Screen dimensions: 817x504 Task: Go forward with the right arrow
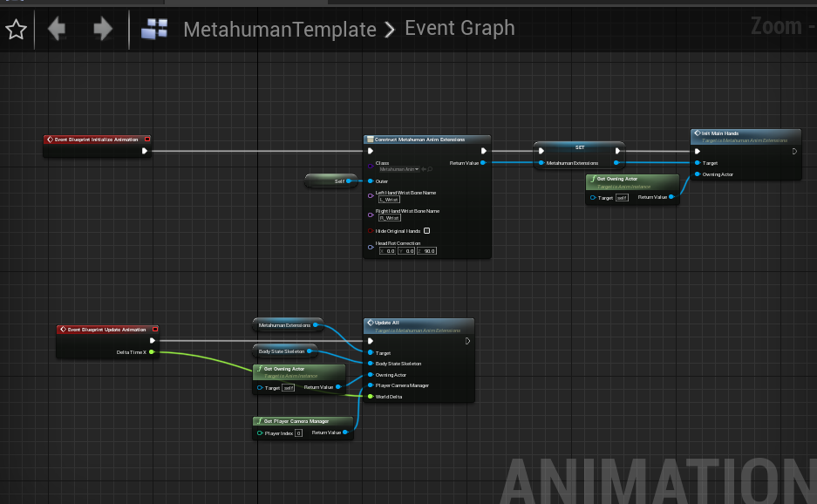[103, 28]
